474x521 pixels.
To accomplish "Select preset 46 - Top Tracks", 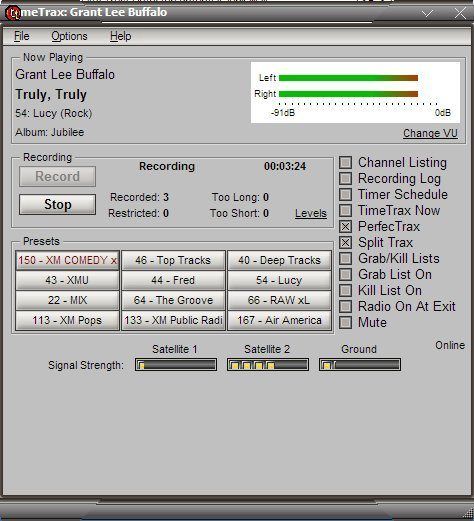I will (173, 260).
